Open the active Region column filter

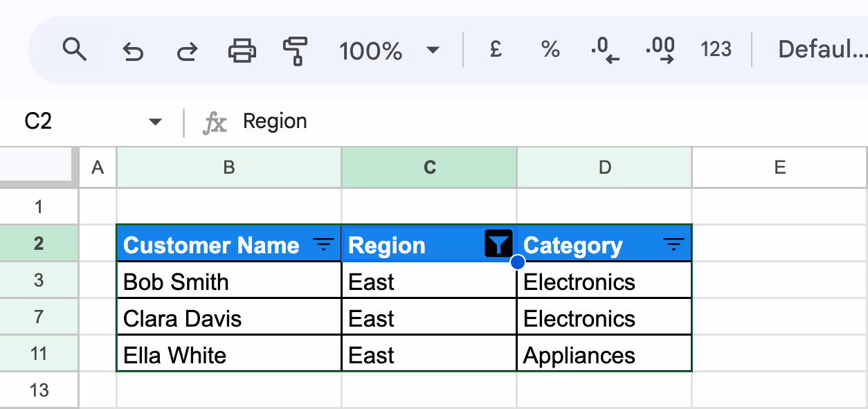[x=497, y=244]
